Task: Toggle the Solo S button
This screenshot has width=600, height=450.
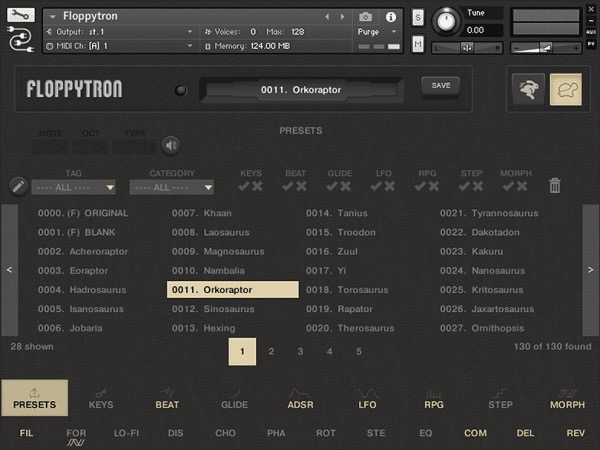Action: [x=418, y=18]
